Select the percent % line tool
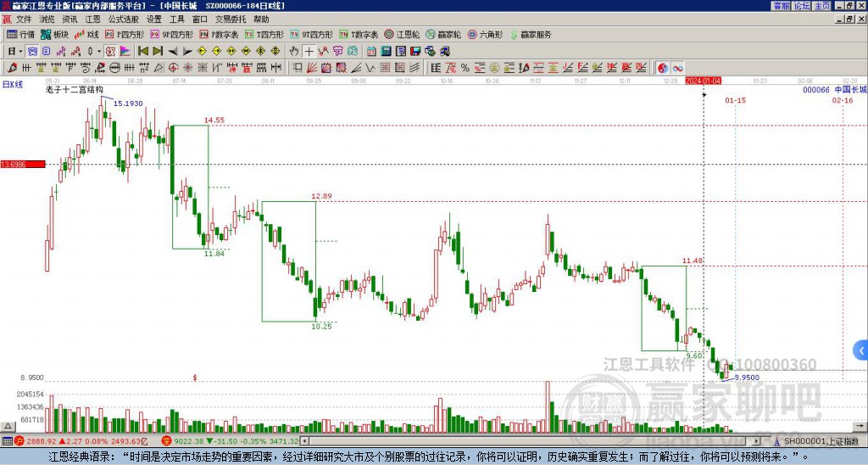Screen dimensions: 868x465 (465, 68)
